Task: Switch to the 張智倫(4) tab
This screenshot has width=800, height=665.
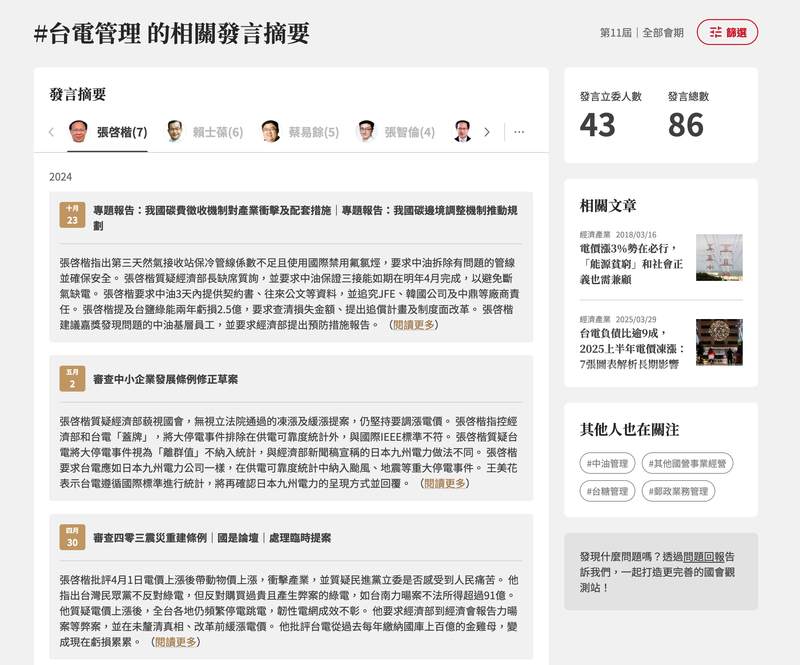Action: pos(395,132)
